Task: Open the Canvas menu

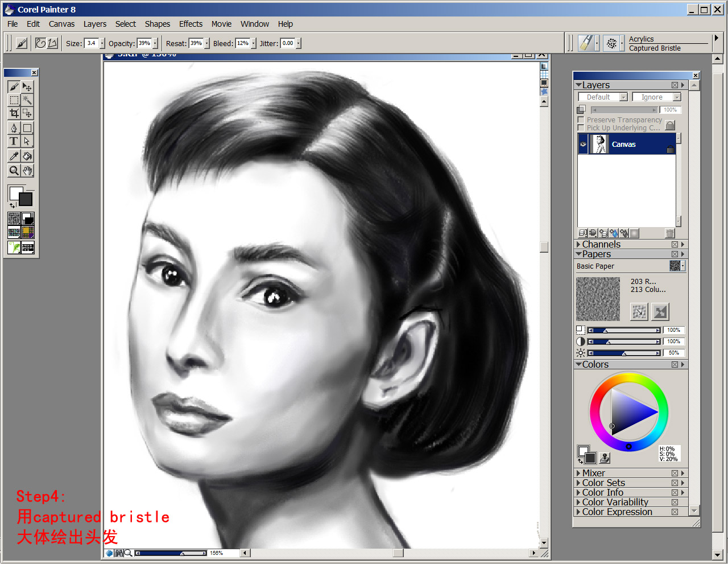Action: click(x=61, y=24)
